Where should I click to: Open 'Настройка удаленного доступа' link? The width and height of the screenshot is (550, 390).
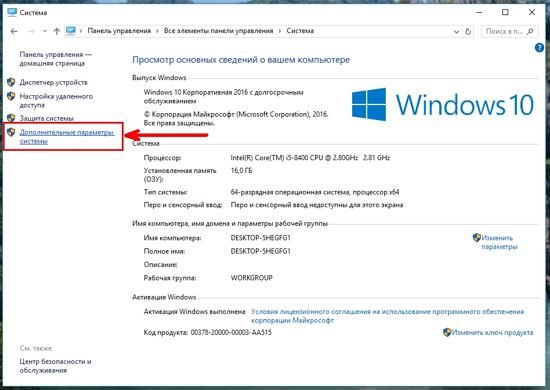[x=56, y=101]
